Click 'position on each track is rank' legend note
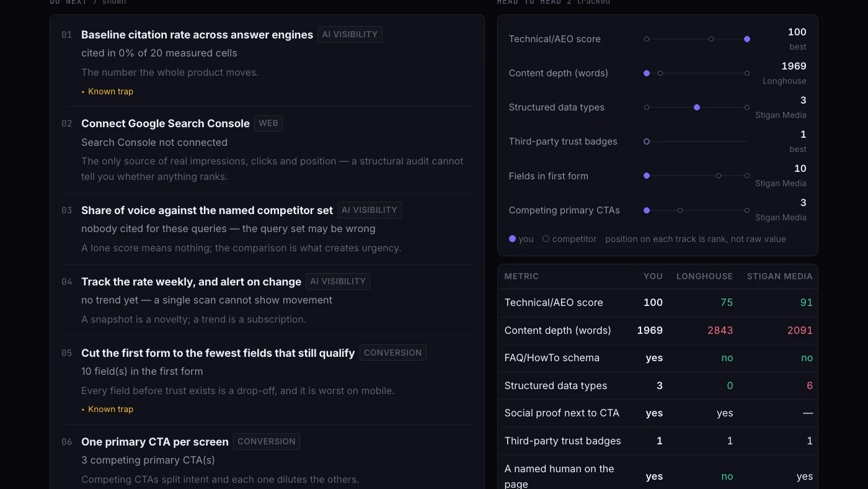Image resolution: width=868 pixels, height=489 pixels. 696,239
